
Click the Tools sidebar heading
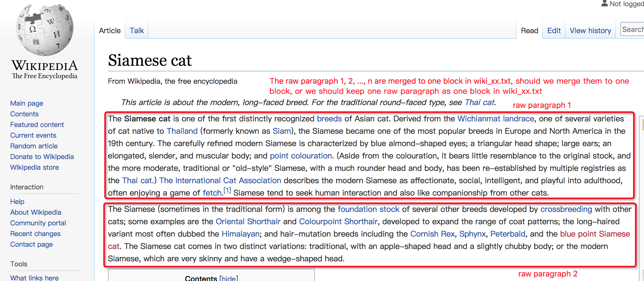point(19,264)
